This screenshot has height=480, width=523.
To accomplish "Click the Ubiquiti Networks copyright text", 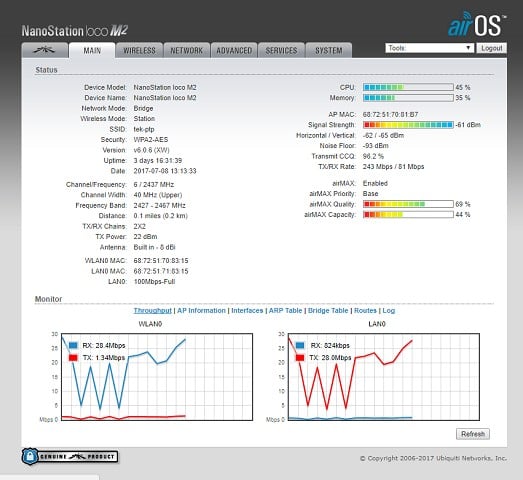I will tap(433, 458).
